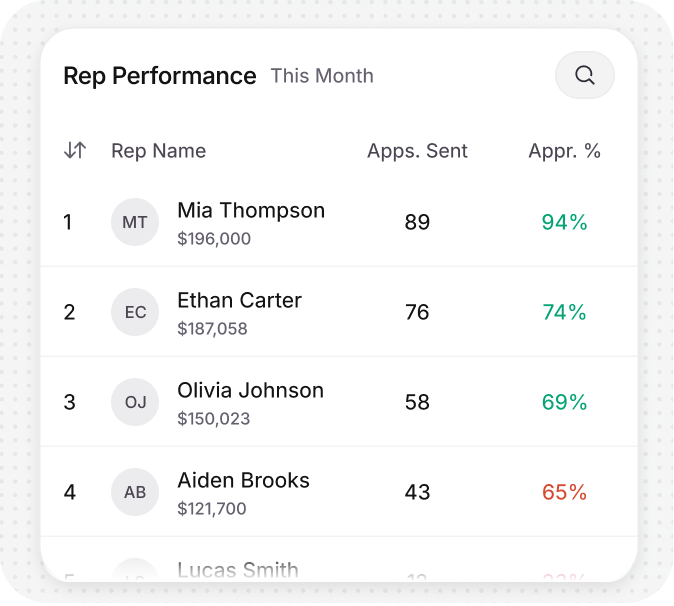This screenshot has width=674, height=606.
Task: Sort by Rep Name column header
Action: click(x=159, y=151)
